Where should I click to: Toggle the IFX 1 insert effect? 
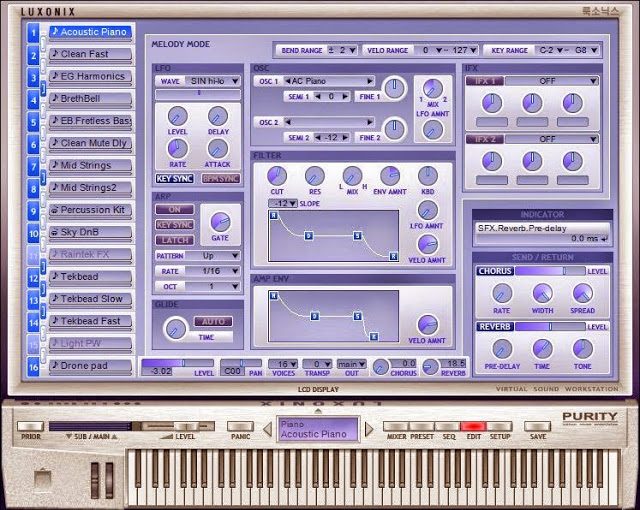[484, 81]
